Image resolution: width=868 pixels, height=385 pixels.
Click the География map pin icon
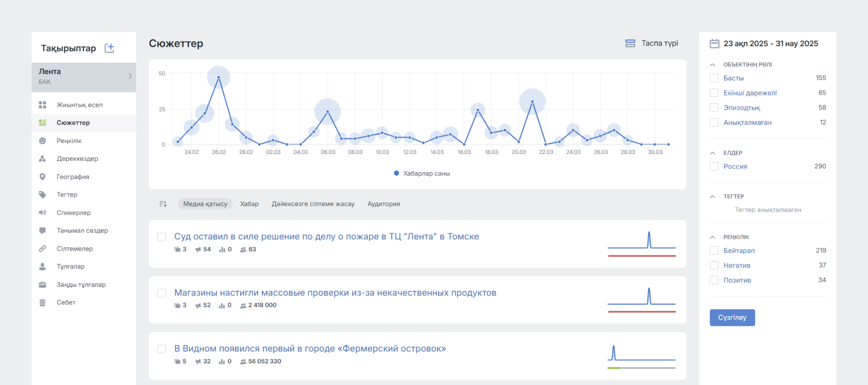click(43, 177)
